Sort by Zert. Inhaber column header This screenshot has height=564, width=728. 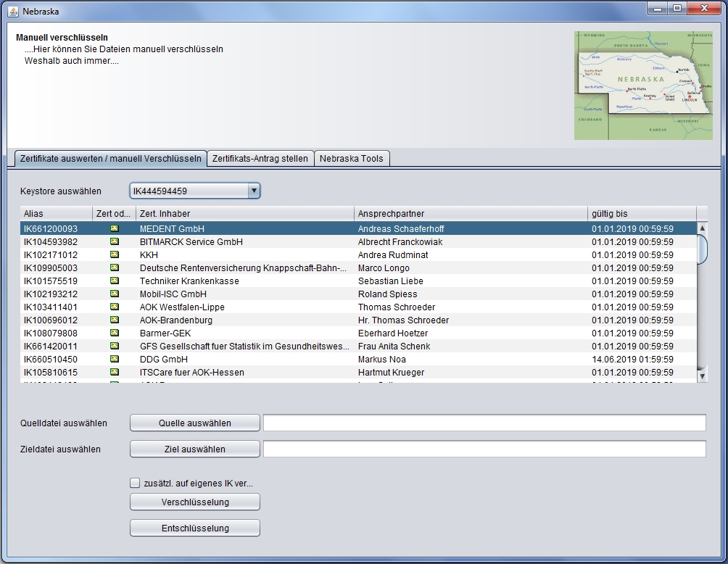pos(244,214)
